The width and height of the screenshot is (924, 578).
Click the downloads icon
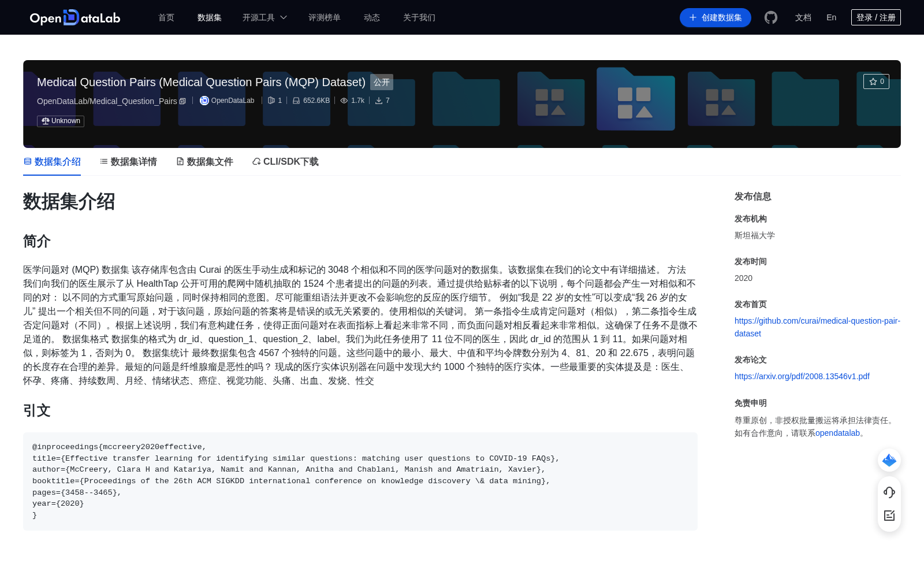click(379, 101)
